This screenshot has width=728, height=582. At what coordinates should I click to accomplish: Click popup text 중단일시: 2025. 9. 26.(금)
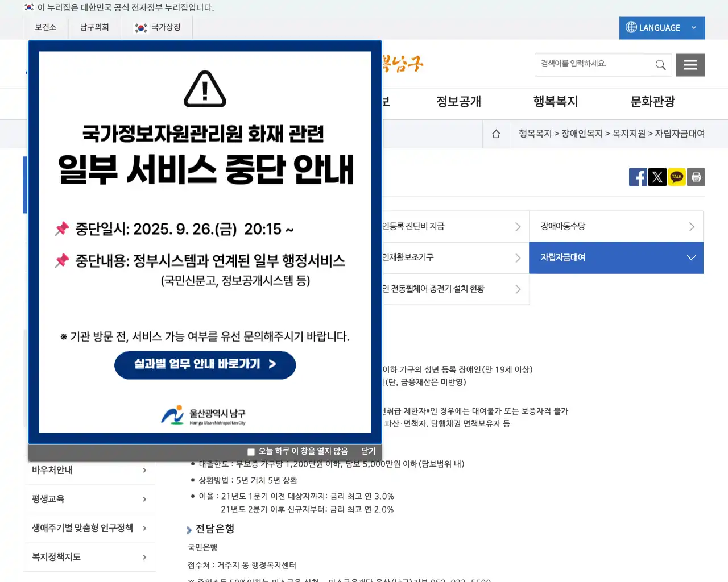[156, 229]
